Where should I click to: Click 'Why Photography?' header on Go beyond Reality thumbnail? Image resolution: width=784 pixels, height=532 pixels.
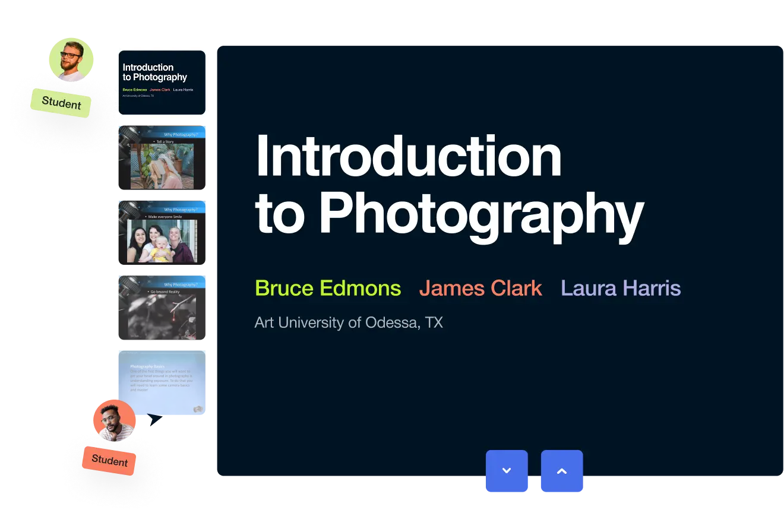(181, 285)
